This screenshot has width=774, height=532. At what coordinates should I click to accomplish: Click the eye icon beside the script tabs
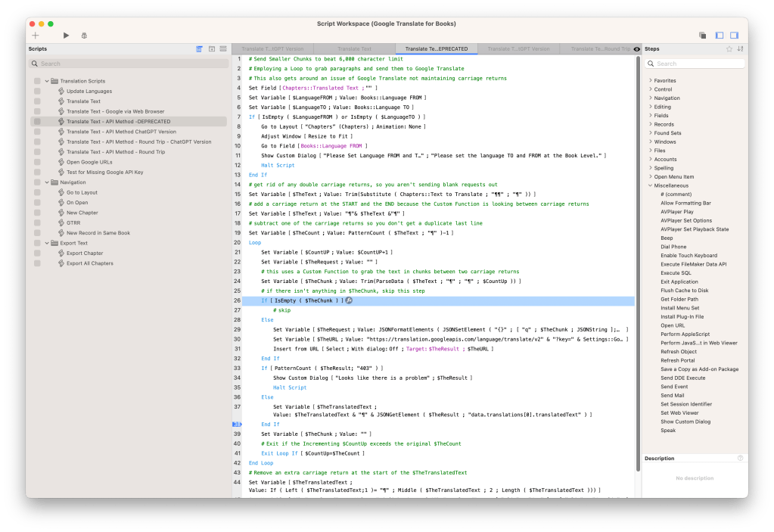(x=636, y=49)
